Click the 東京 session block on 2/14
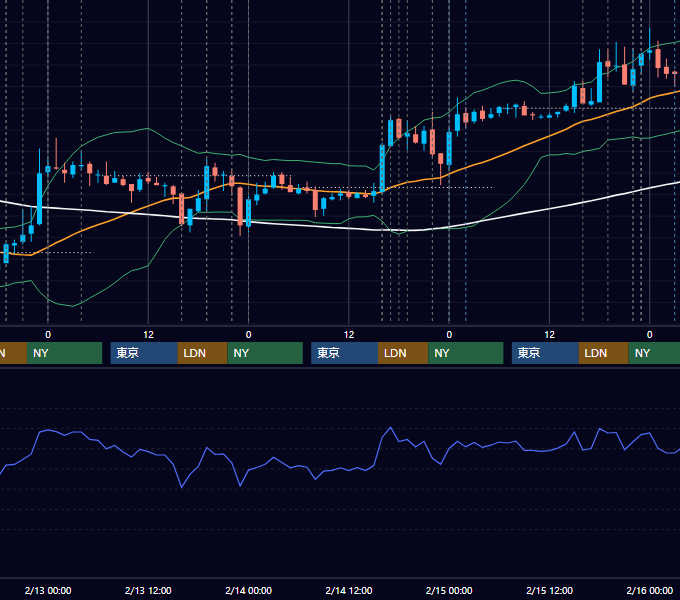This screenshot has height=600, width=680. pos(344,353)
